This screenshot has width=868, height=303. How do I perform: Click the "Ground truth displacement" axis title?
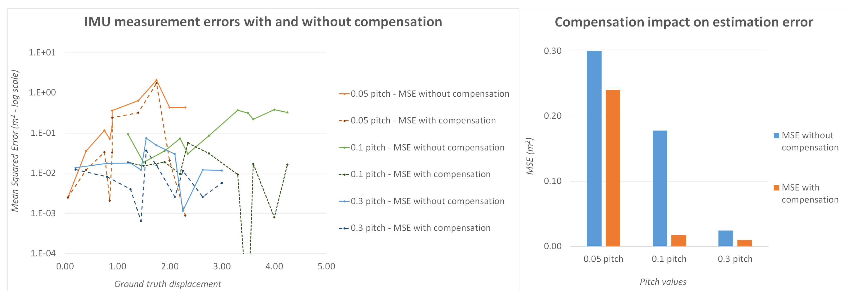point(168,284)
